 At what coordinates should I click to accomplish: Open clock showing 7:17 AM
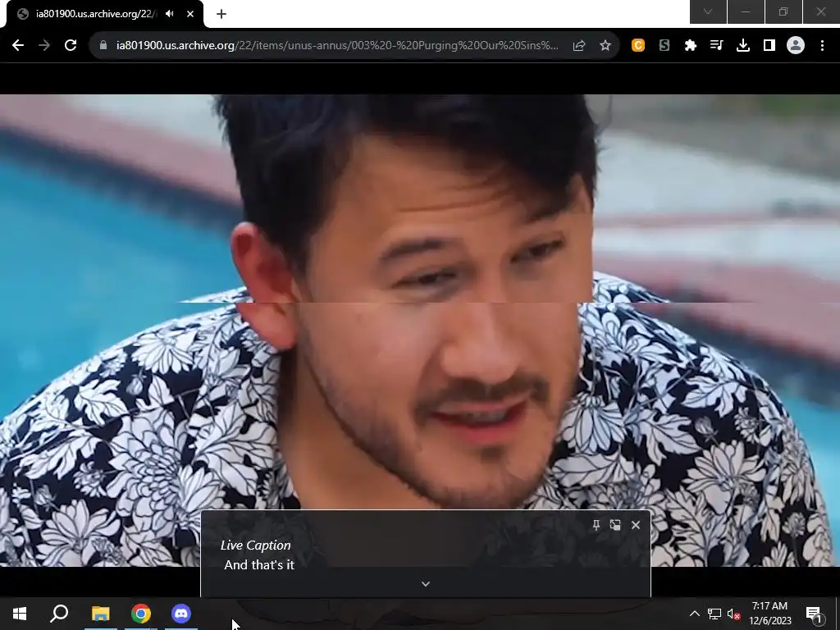[769, 614]
